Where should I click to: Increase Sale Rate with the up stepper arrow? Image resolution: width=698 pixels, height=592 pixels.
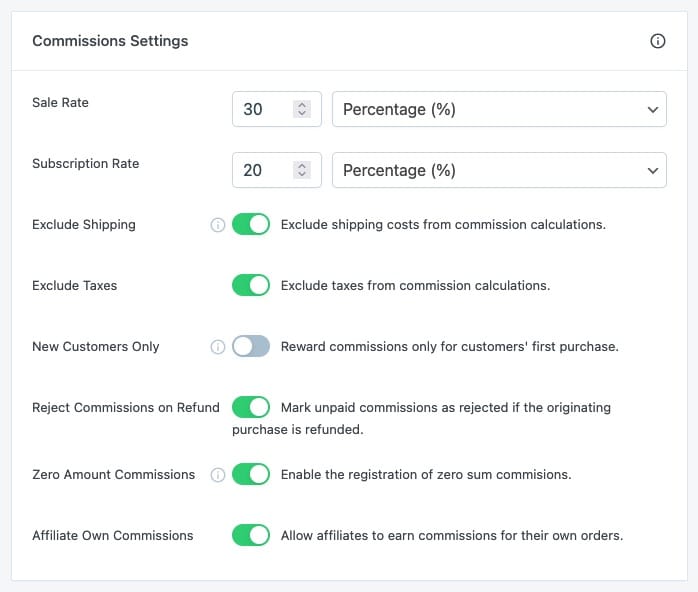(x=302, y=105)
